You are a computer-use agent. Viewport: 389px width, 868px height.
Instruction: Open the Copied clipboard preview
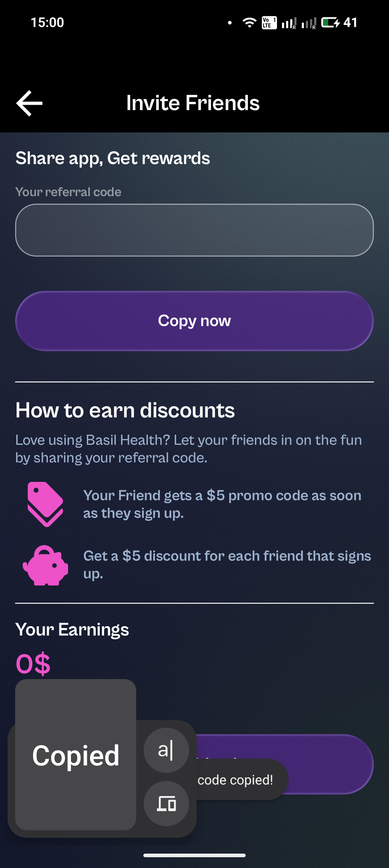coord(76,755)
